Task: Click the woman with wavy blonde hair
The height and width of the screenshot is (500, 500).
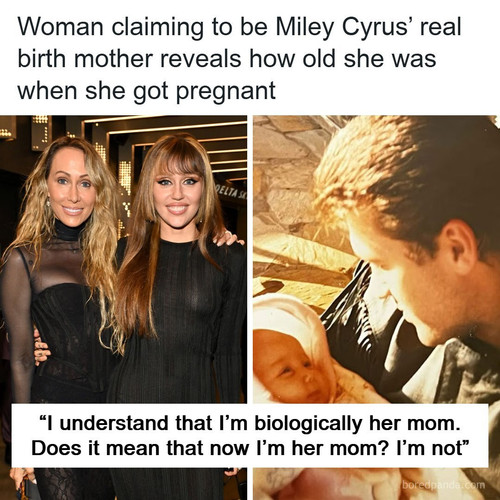Action: pos(63,267)
